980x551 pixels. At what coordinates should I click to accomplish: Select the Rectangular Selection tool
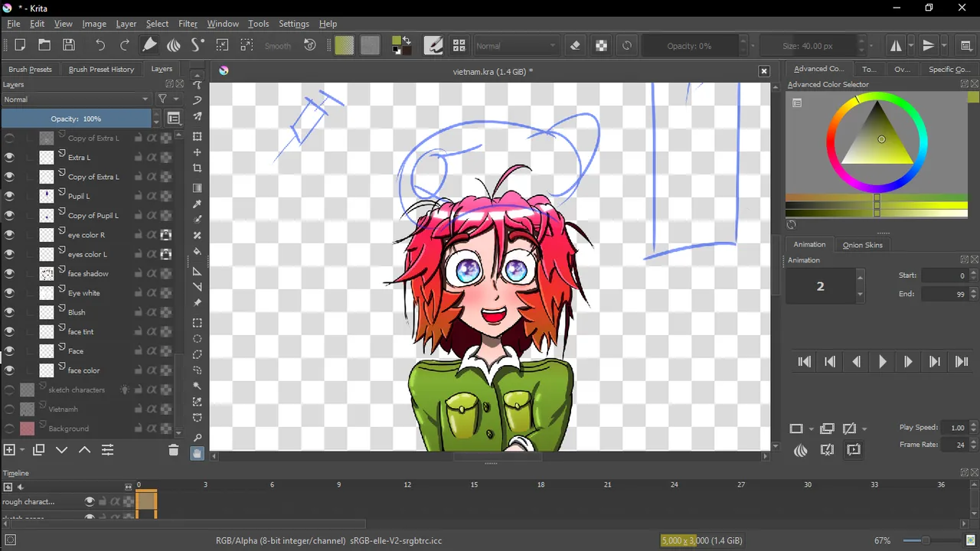click(197, 322)
